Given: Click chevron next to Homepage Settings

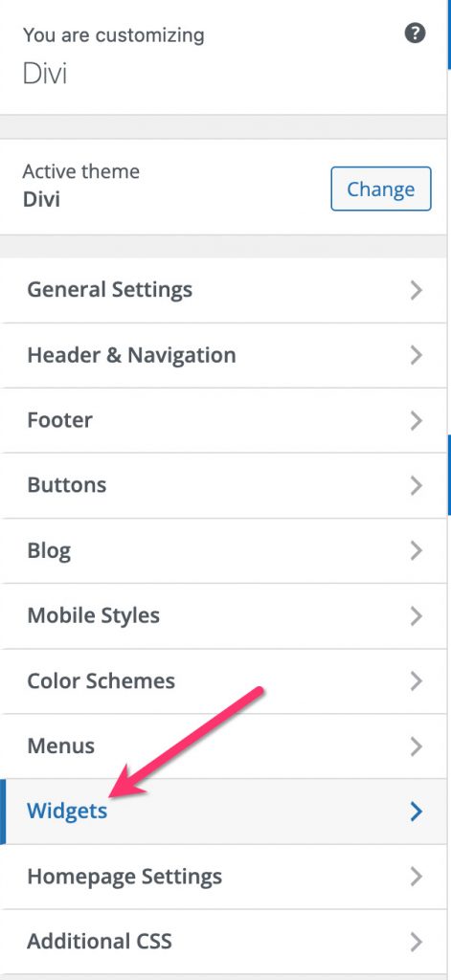Looking at the screenshot, I should click(417, 877).
